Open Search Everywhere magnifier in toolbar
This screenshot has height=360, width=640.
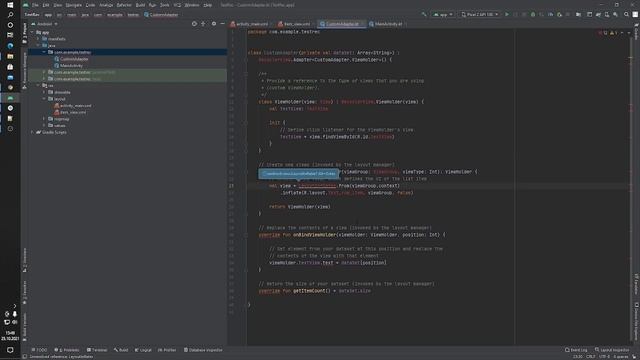click(x=626, y=14)
